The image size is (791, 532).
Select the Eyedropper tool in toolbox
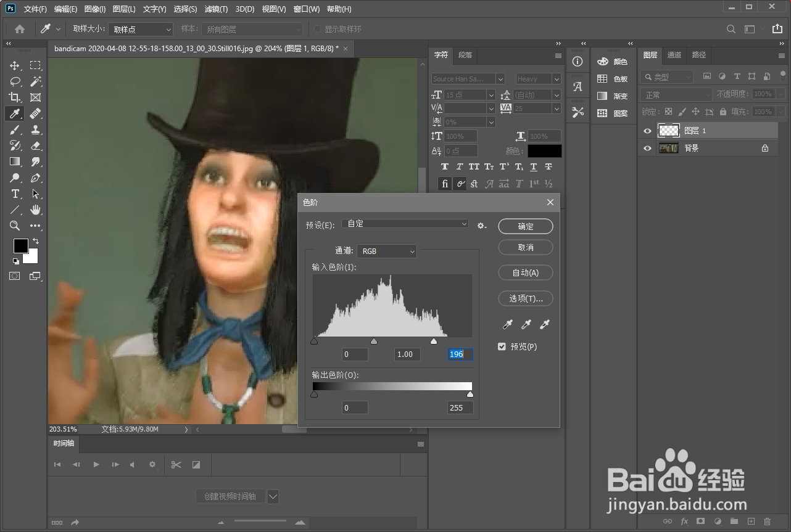pos(15,113)
